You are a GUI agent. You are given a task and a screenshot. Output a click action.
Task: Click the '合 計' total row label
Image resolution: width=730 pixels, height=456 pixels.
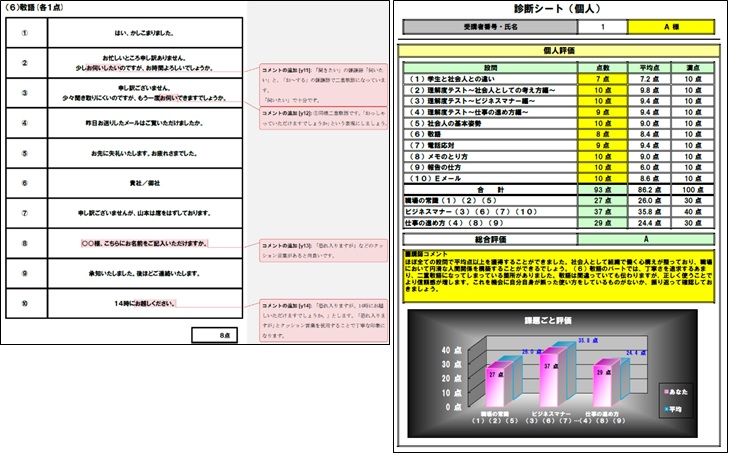pyautogui.click(x=490, y=190)
